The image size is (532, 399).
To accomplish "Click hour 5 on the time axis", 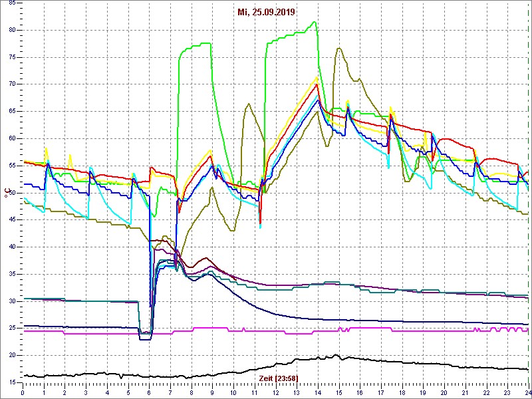I will (128, 393).
